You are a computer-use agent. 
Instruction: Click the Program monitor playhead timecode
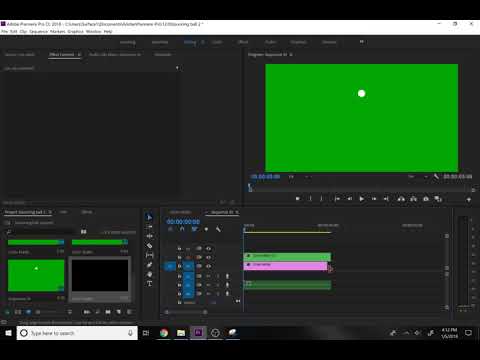pos(265,177)
